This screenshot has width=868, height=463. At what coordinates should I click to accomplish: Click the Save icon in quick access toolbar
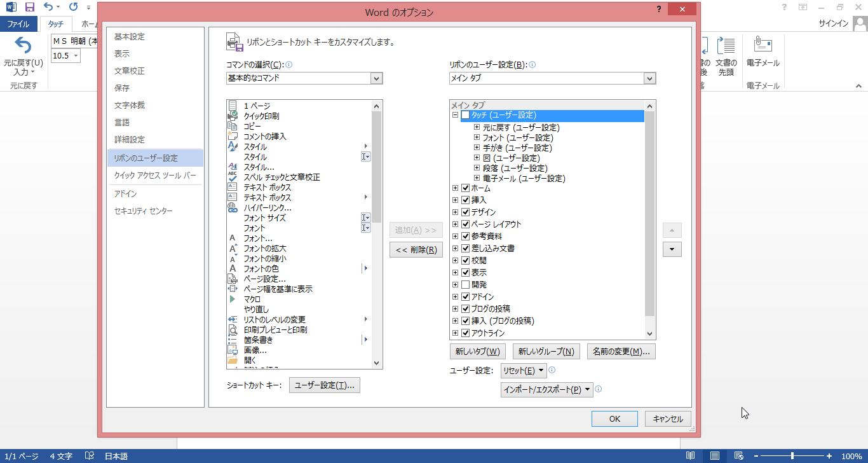(29, 8)
